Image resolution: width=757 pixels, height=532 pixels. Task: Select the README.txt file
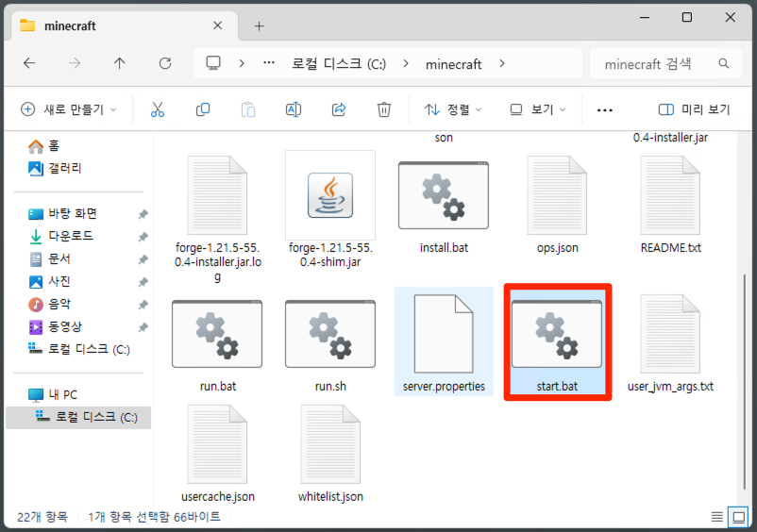click(x=670, y=205)
